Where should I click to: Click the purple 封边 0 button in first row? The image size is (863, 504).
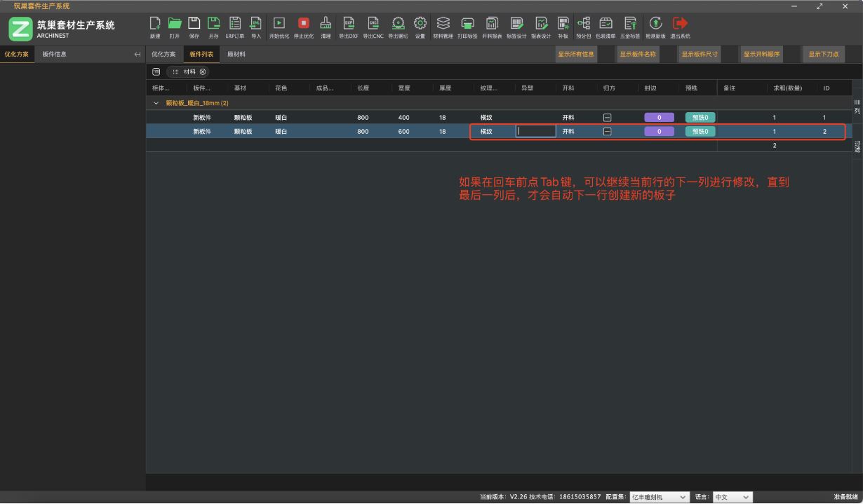click(x=659, y=118)
